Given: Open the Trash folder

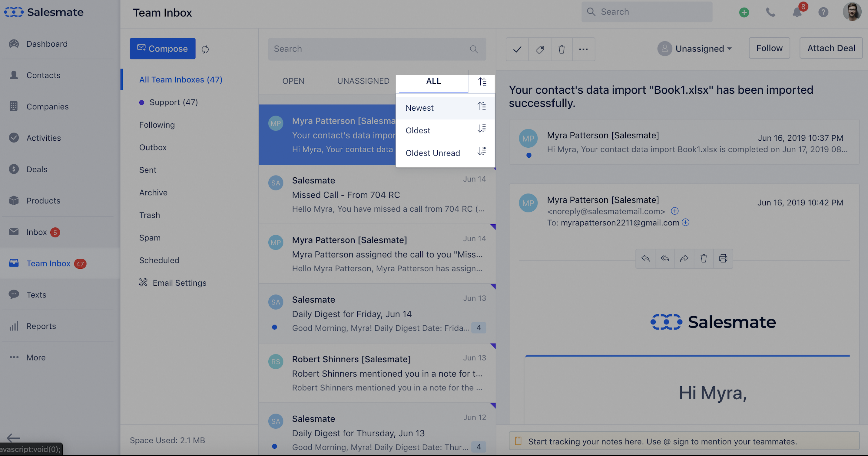Looking at the screenshot, I should 149,215.
